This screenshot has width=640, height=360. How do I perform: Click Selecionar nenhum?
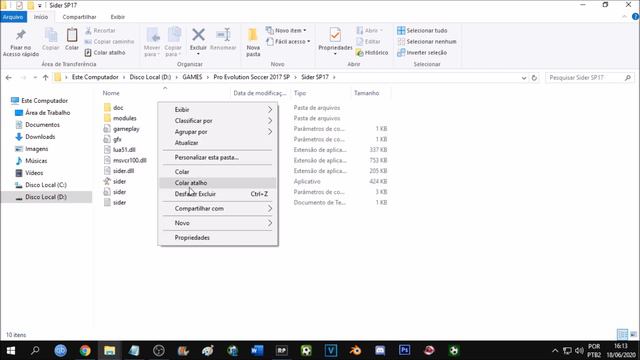[x=427, y=42]
